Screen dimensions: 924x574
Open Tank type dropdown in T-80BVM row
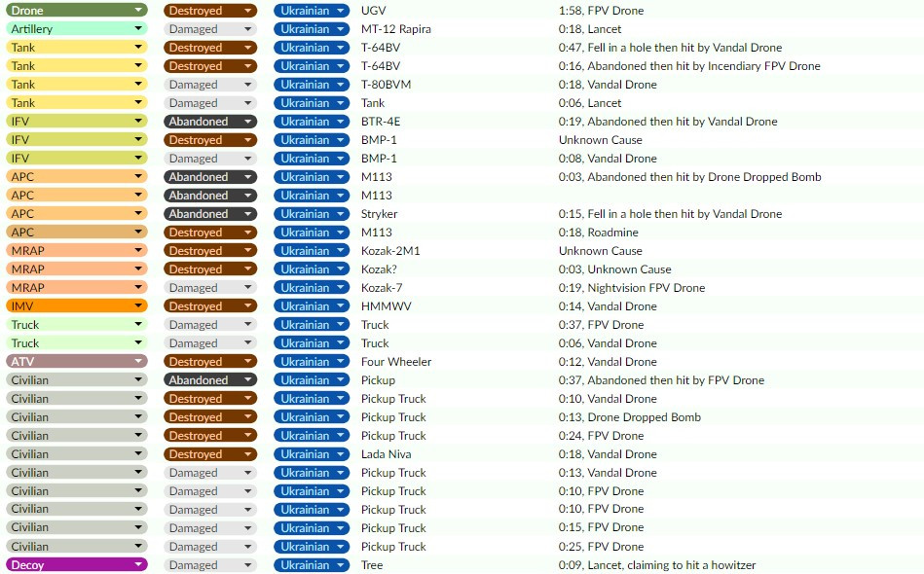coord(77,85)
